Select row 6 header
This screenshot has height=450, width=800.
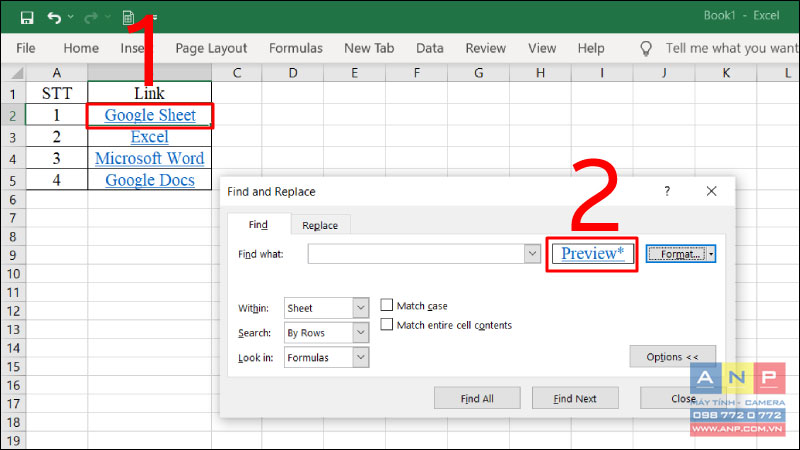(13, 199)
